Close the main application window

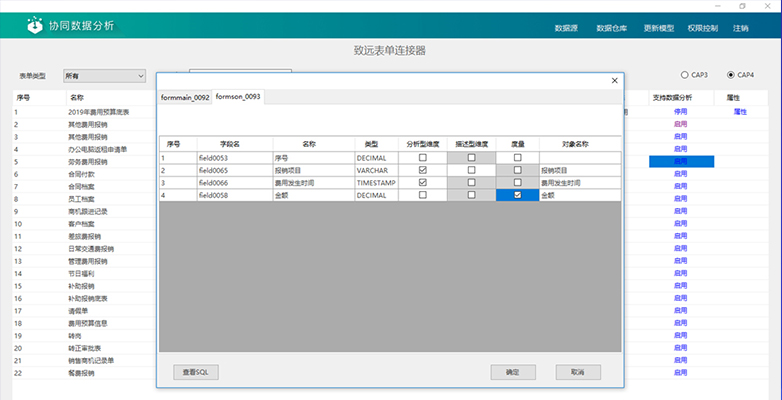[767, 6]
